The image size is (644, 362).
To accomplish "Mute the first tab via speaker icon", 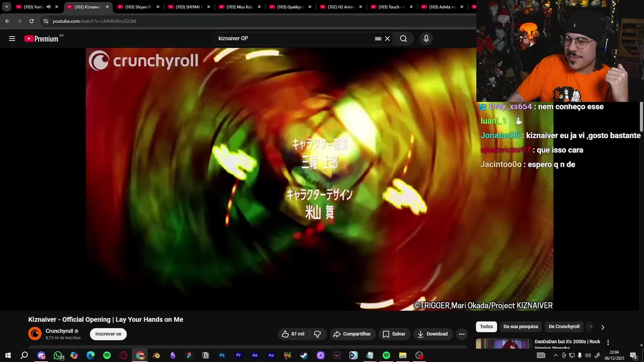I will point(48,7).
